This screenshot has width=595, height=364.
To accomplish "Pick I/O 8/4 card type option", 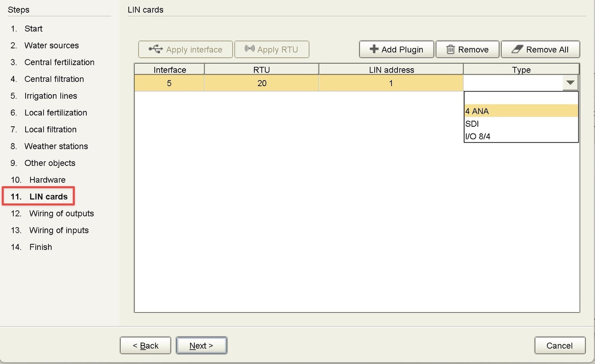I will [x=521, y=136].
